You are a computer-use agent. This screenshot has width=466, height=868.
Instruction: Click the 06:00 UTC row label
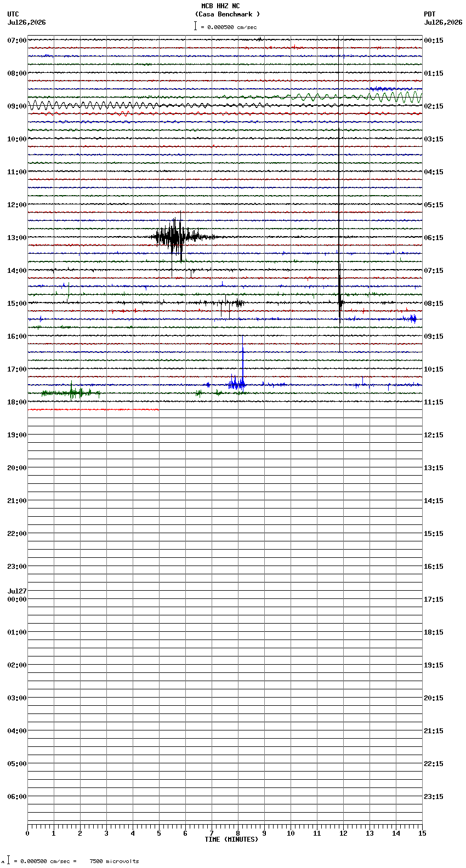pos(17,797)
